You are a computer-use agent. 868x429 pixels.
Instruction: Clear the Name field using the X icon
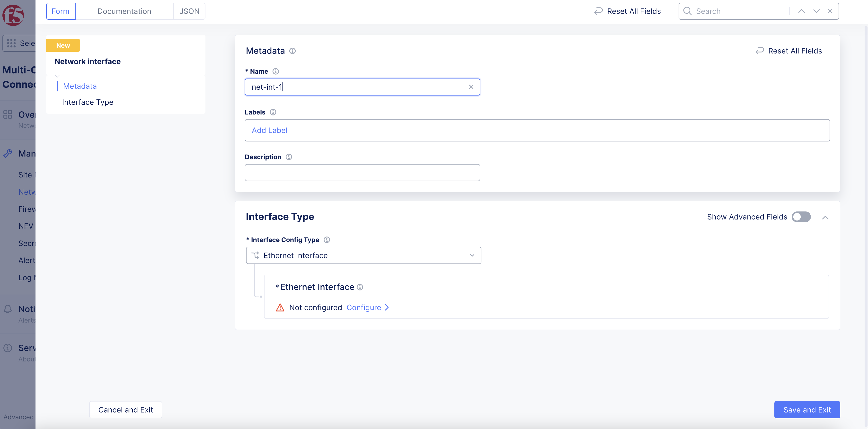(x=471, y=87)
